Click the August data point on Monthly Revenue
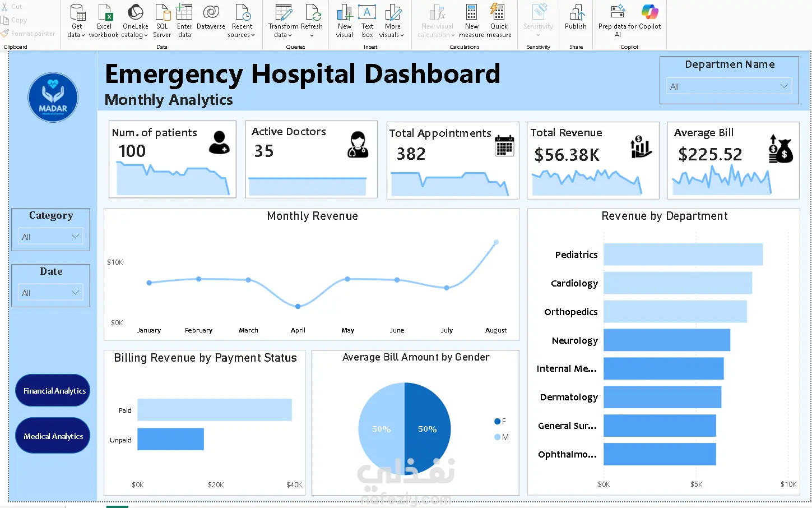The width and height of the screenshot is (812, 508). point(496,242)
